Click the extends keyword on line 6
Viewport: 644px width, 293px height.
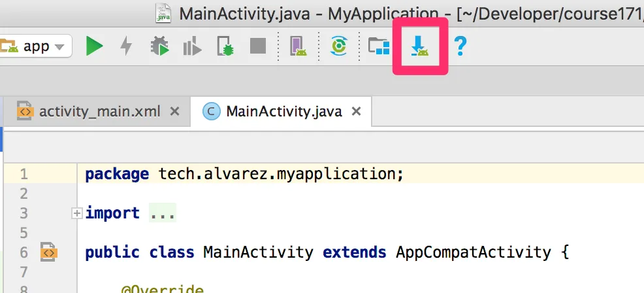tap(355, 252)
